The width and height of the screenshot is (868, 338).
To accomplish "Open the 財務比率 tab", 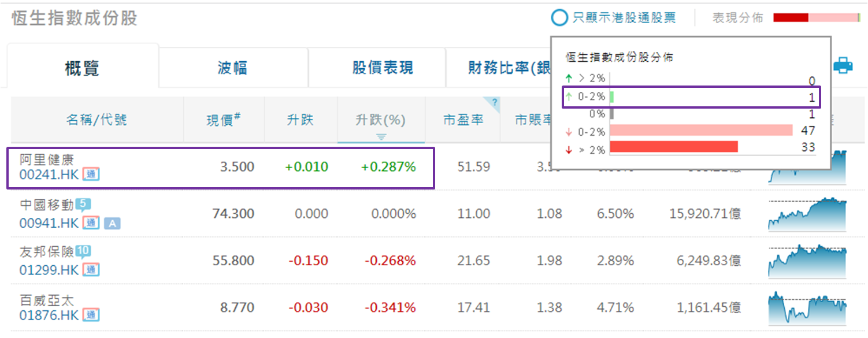I will pos(500,68).
